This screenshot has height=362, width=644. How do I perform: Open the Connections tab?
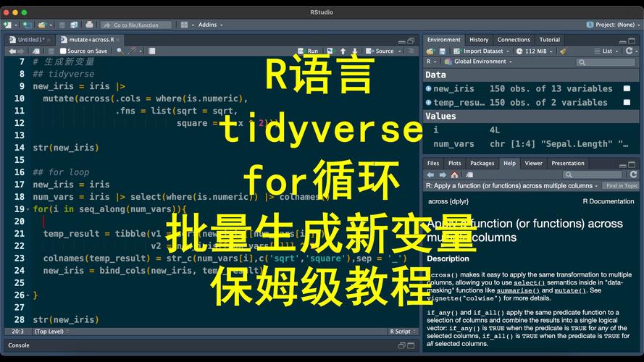(514, 40)
